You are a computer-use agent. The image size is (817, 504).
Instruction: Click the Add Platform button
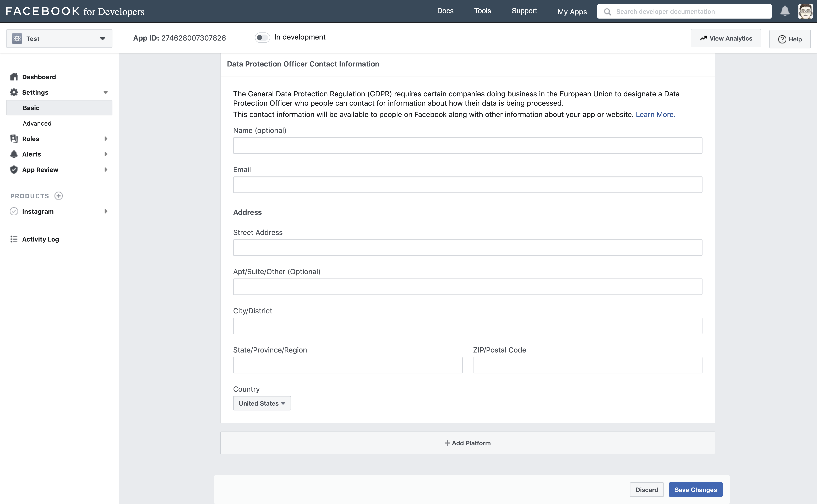click(x=467, y=443)
